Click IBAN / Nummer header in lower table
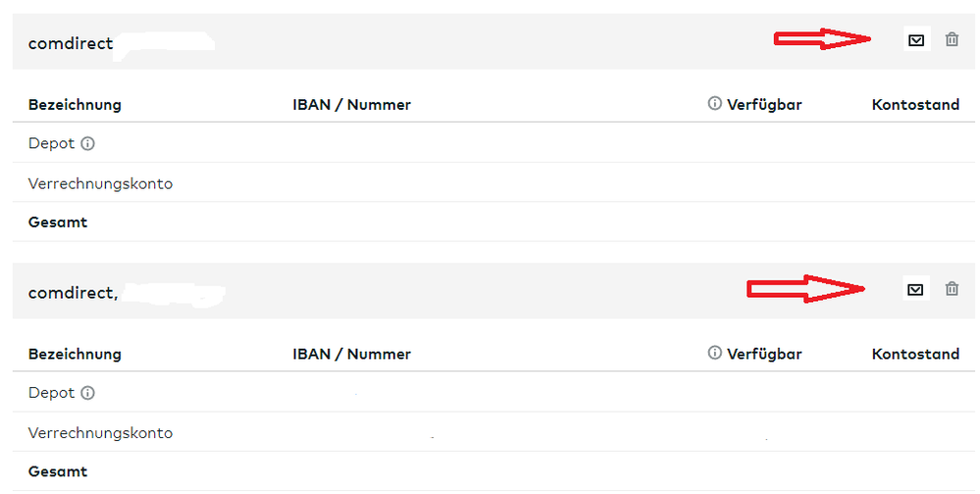Screen dimensions: 980x494 [x=351, y=354]
